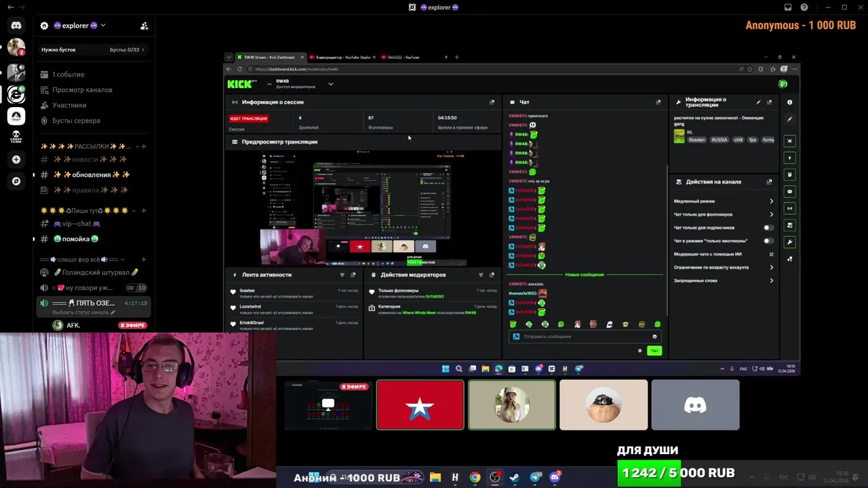Open the Discord discover servers compass icon
868x488 pixels.
[16, 181]
